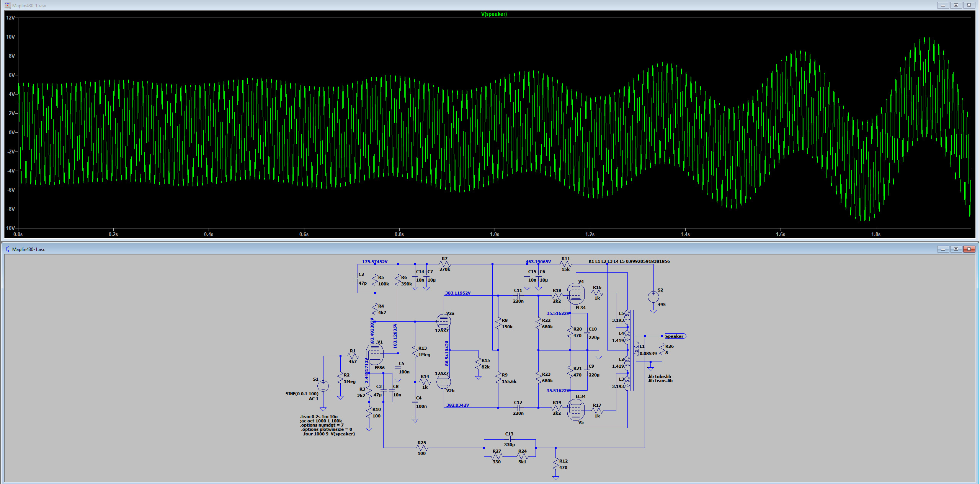This screenshot has height=484, width=980.
Task: Click the K1 coupling coefficient directive
Action: tap(629, 261)
